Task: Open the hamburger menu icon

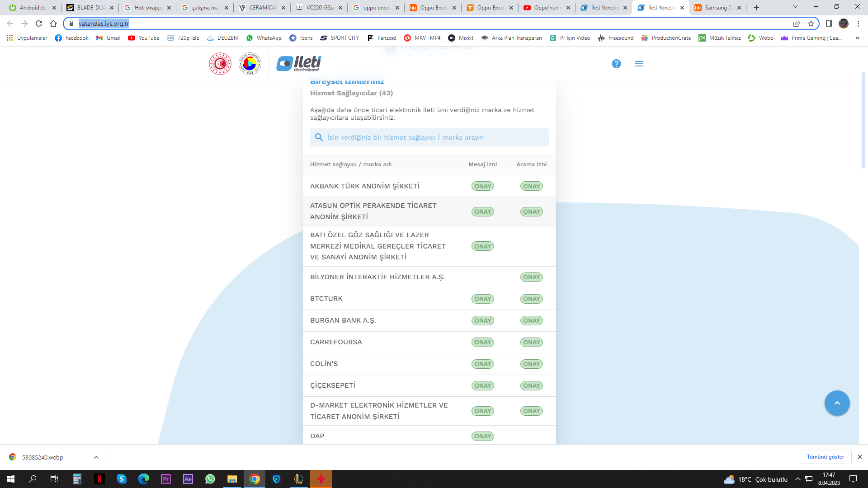Action: pos(639,64)
